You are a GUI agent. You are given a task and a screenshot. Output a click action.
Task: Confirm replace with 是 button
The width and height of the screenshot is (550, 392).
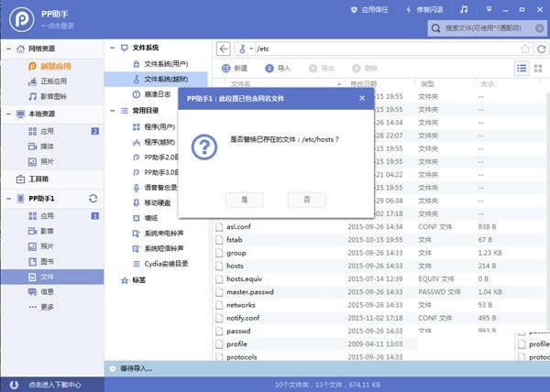pyautogui.click(x=245, y=200)
